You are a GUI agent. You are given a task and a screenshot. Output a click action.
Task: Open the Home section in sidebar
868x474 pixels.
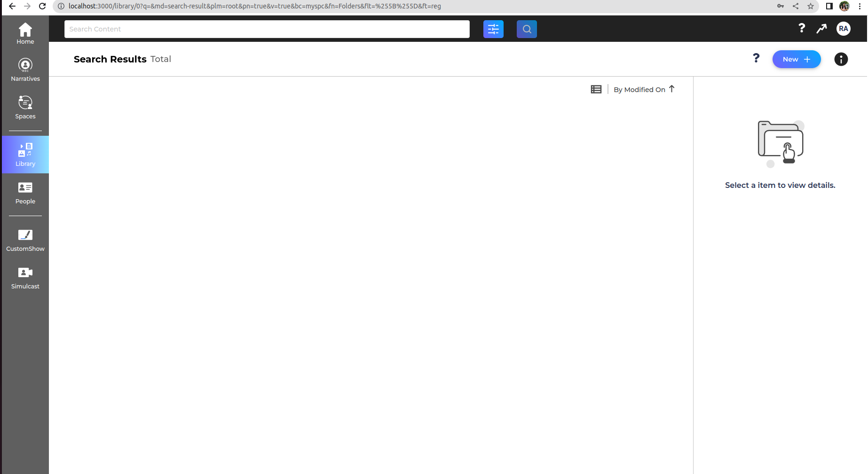point(25,33)
